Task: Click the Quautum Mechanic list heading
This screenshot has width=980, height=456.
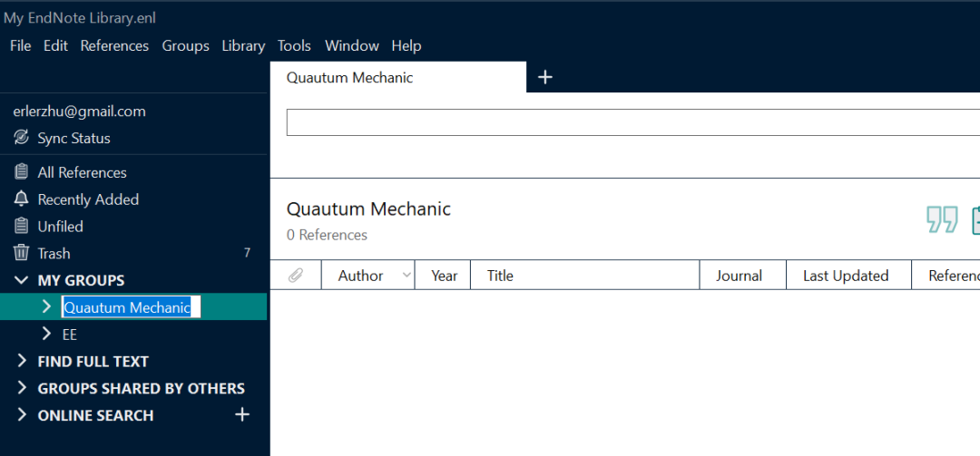Action: (x=368, y=209)
